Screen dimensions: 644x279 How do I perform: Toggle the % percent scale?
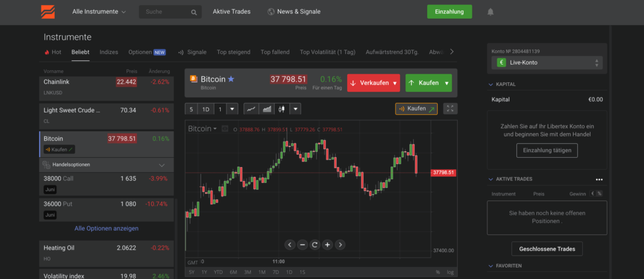coord(438,272)
